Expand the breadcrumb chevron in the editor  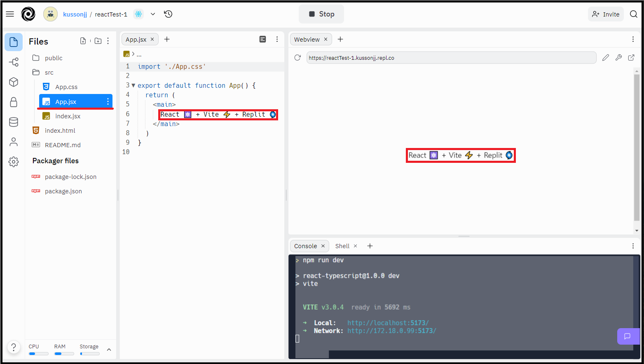point(133,54)
